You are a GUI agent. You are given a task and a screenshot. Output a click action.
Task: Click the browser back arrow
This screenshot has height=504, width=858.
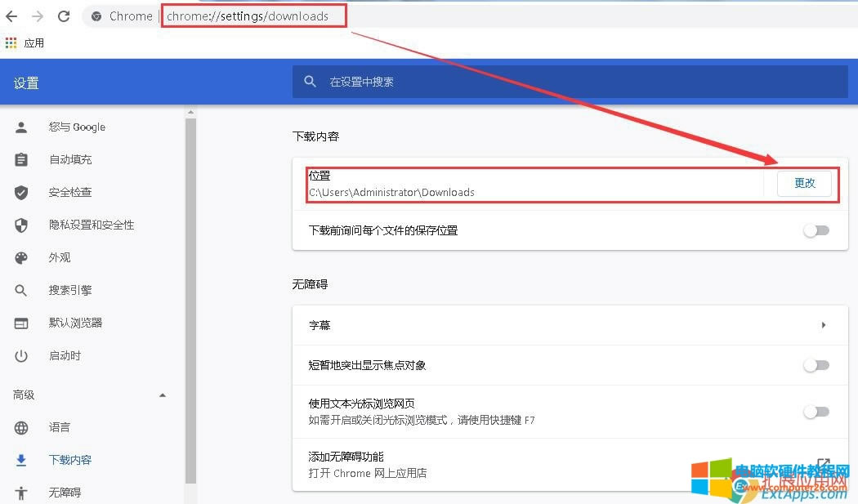[11, 16]
